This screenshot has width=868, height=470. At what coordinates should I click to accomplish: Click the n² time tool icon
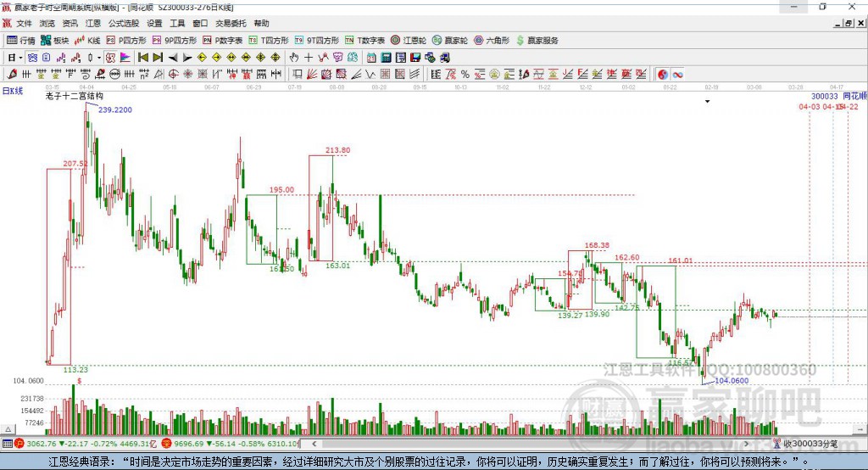[x=144, y=75]
